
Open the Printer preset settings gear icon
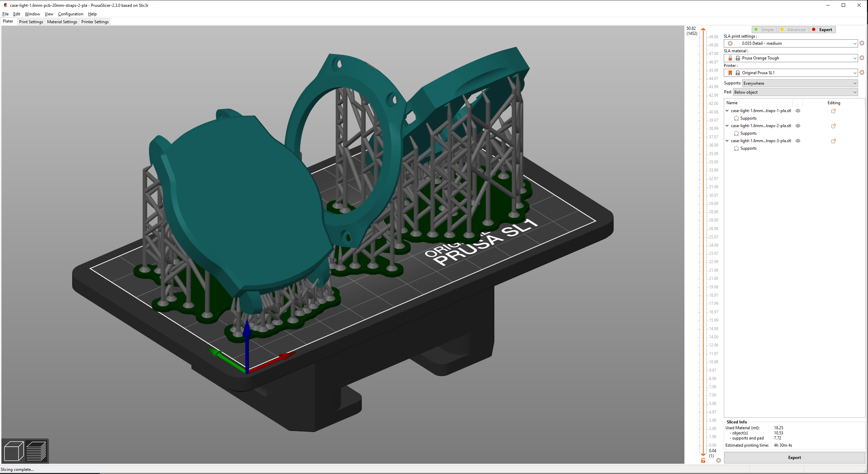(x=862, y=73)
